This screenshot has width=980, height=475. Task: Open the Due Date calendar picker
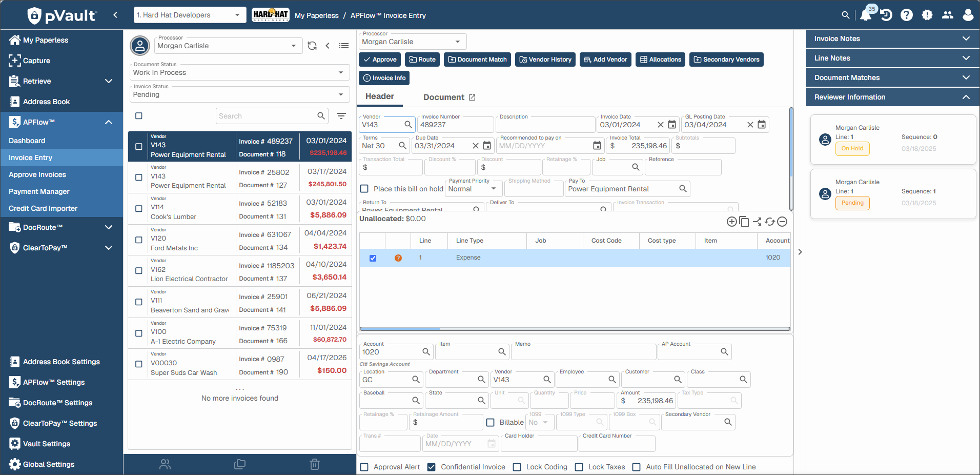(487, 146)
